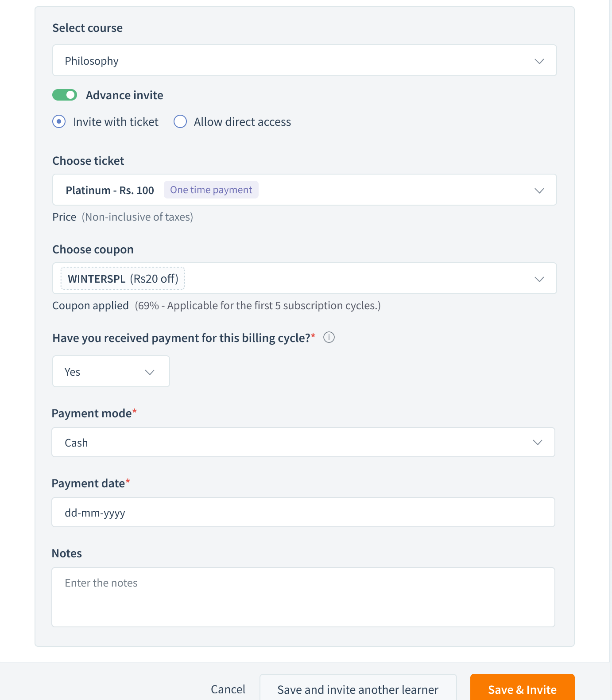Screen dimensions: 612x700
Task: Select the Invite with ticket radio button
Action: tap(59, 122)
